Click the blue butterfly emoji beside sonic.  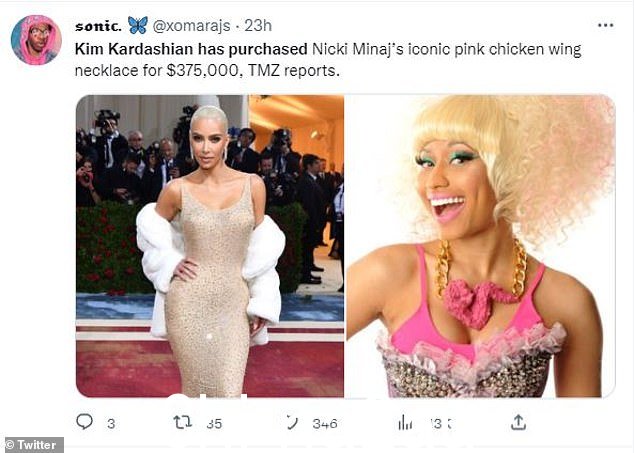pos(138,25)
